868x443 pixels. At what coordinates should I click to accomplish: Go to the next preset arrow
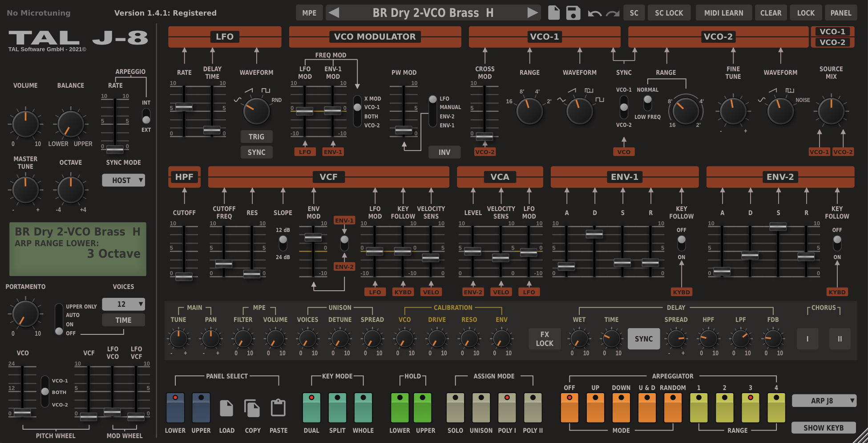click(x=532, y=13)
